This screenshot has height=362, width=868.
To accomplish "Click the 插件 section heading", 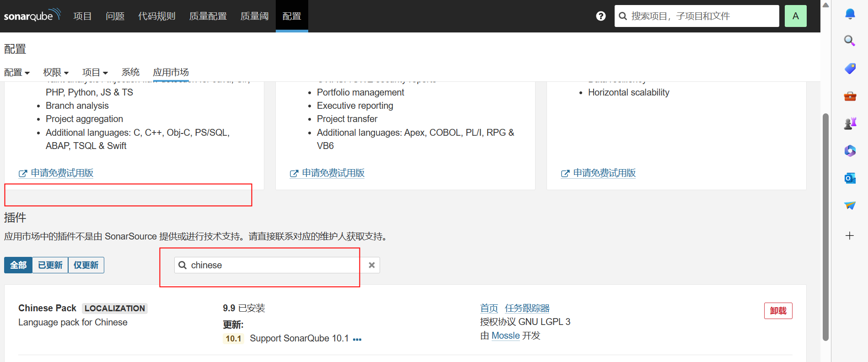I will [15, 218].
